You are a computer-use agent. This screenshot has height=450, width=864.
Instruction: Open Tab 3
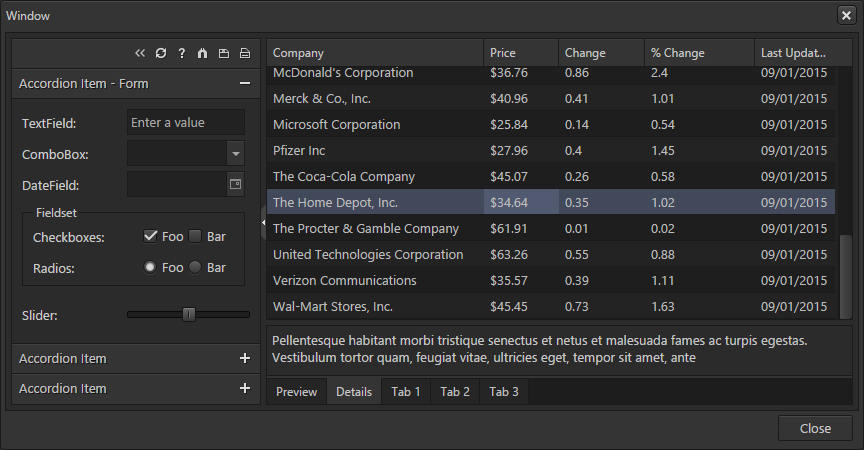pyautogui.click(x=504, y=392)
